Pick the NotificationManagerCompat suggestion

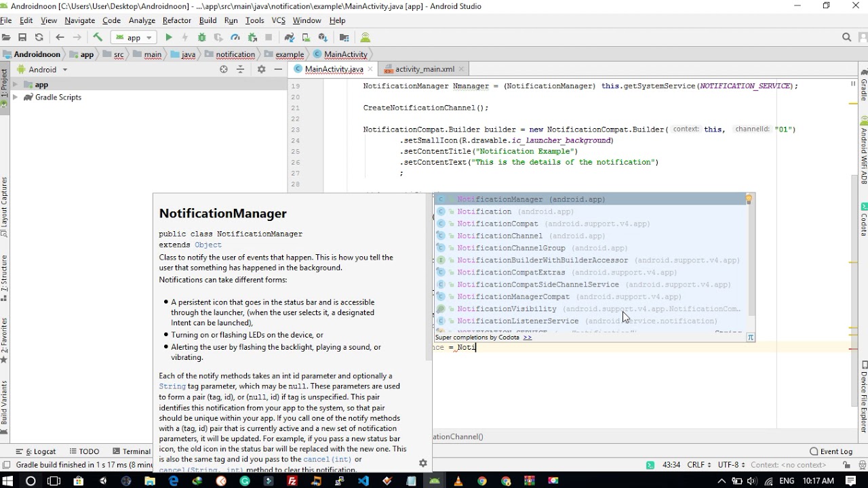(x=590, y=297)
